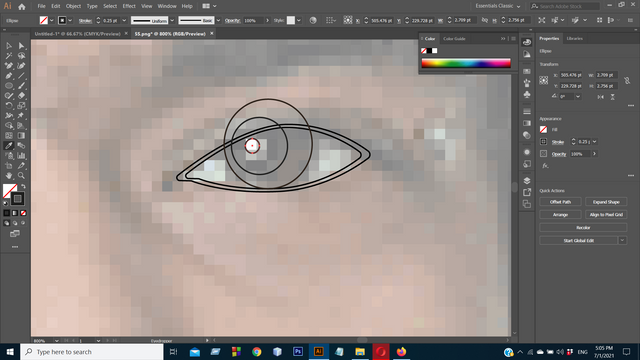Pick a color from spectrum bar

(x=466, y=63)
